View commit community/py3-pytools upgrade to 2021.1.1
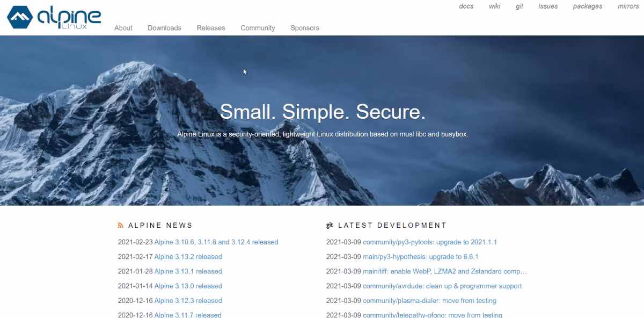 pos(430,242)
